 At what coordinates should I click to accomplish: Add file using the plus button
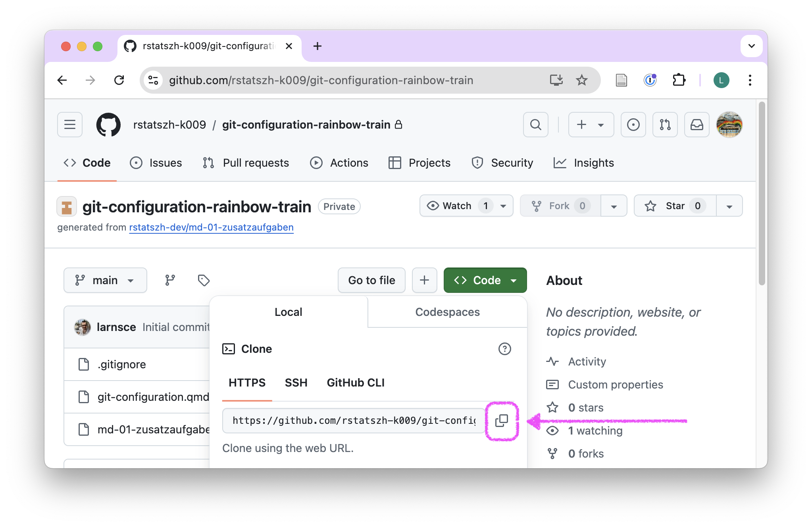point(425,280)
